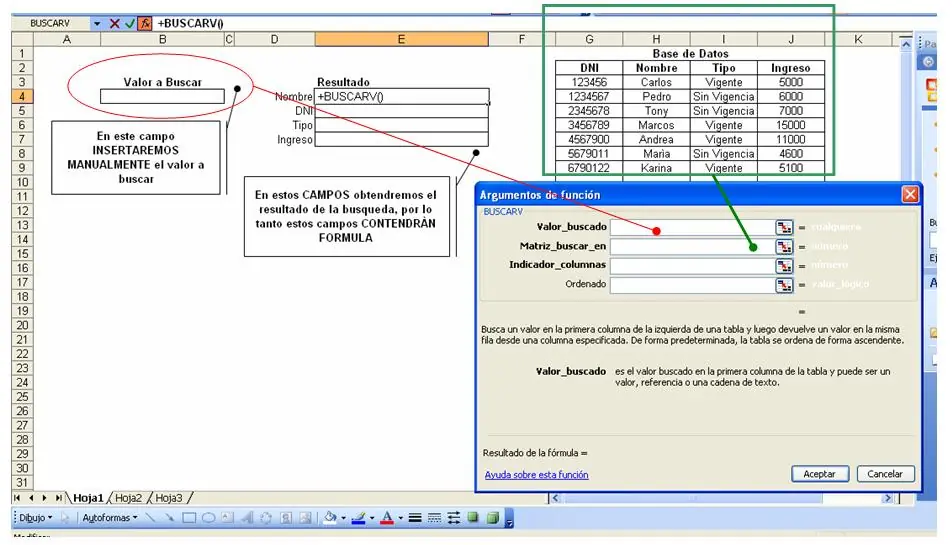
Task: Focus the Indicador_columnas input field
Action: pyautogui.click(x=693, y=266)
